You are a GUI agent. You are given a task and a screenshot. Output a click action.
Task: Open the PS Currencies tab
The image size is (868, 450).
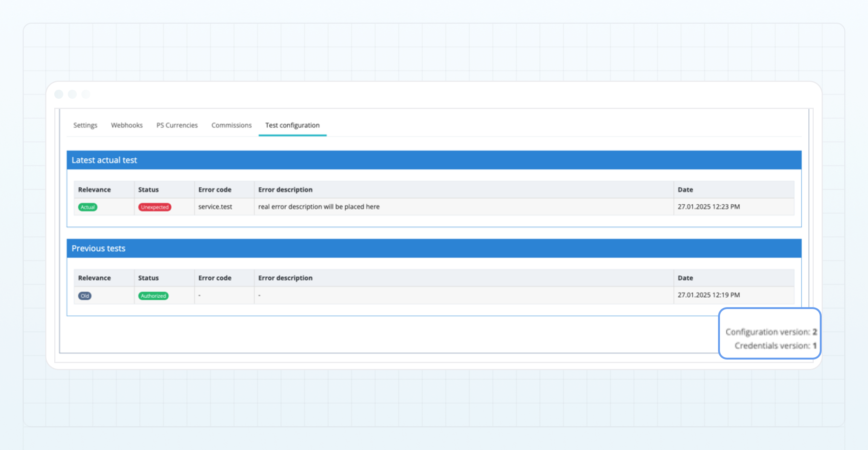[177, 125]
